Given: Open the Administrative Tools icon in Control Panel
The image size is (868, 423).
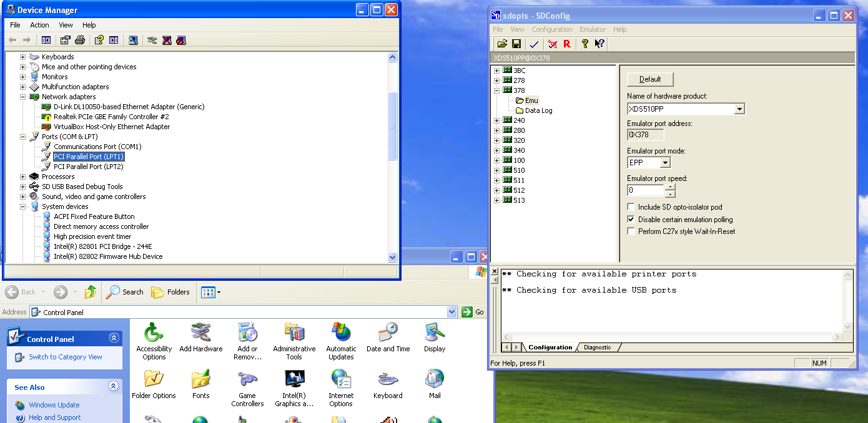Looking at the screenshot, I should click(x=294, y=341).
